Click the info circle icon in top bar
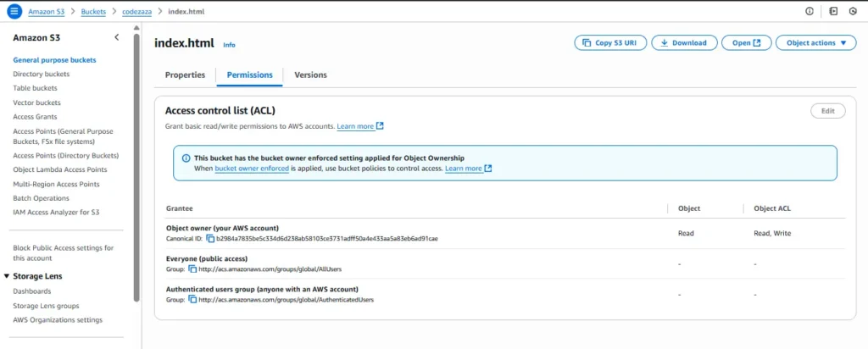Image resolution: width=868 pixels, height=349 pixels. coord(810,11)
